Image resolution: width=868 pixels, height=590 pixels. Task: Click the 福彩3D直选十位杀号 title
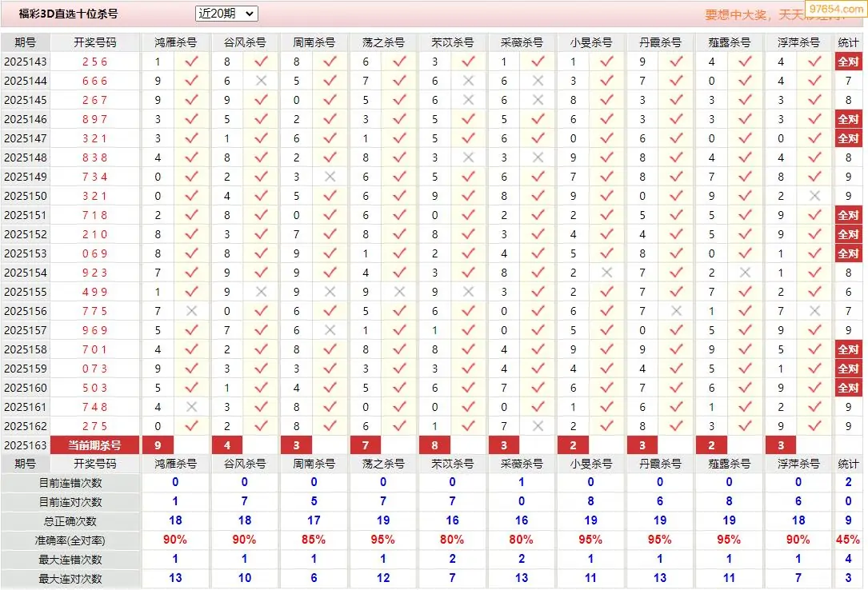pyautogui.click(x=68, y=14)
